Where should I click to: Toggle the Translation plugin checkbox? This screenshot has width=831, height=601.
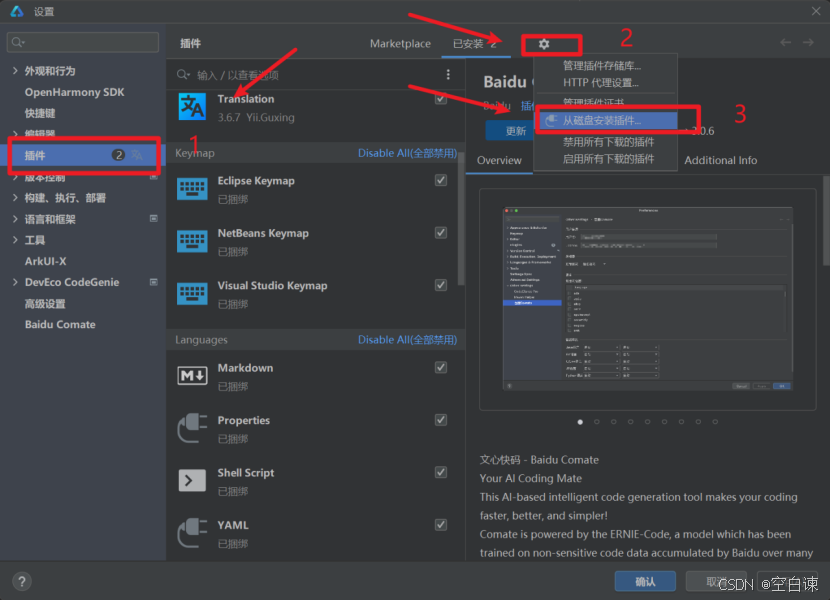pyautogui.click(x=441, y=99)
